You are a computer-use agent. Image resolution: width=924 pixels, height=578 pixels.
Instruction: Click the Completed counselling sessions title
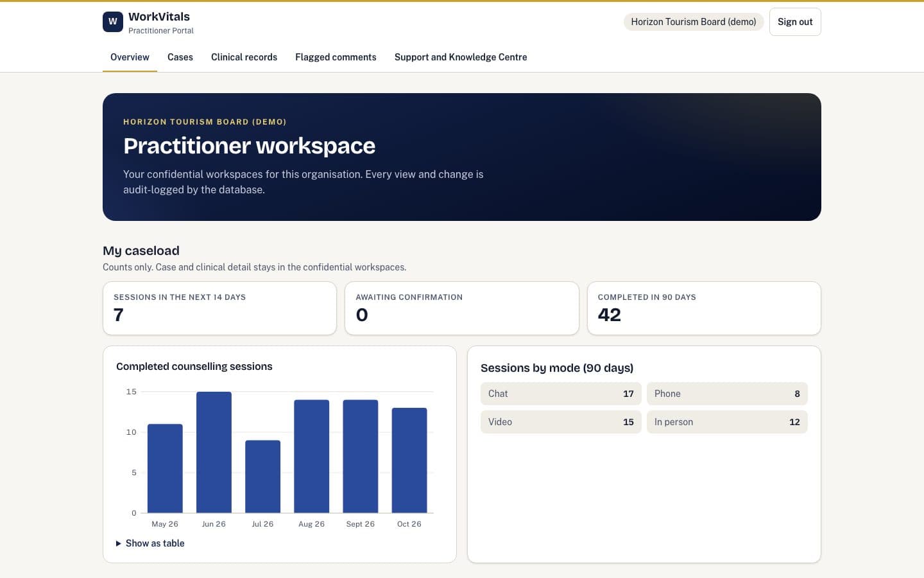[194, 367]
